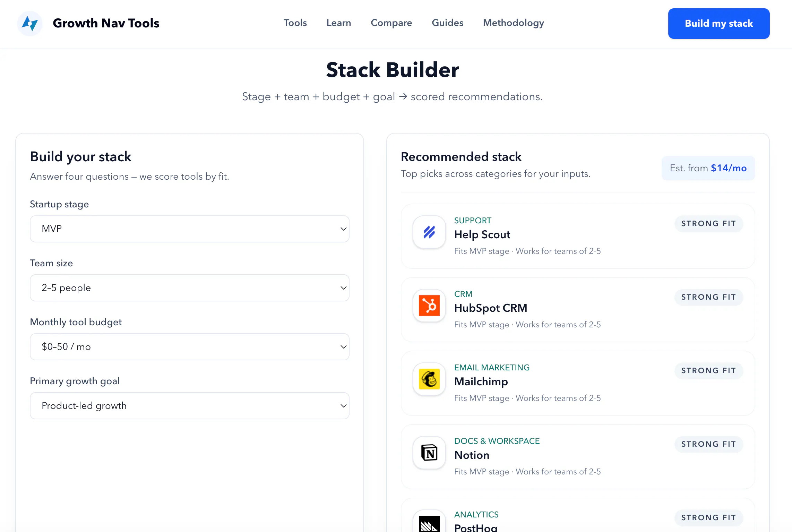Open the Tools nav item
Image resolution: width=792 pixels, height=532 pixels.
coord(295,23)
